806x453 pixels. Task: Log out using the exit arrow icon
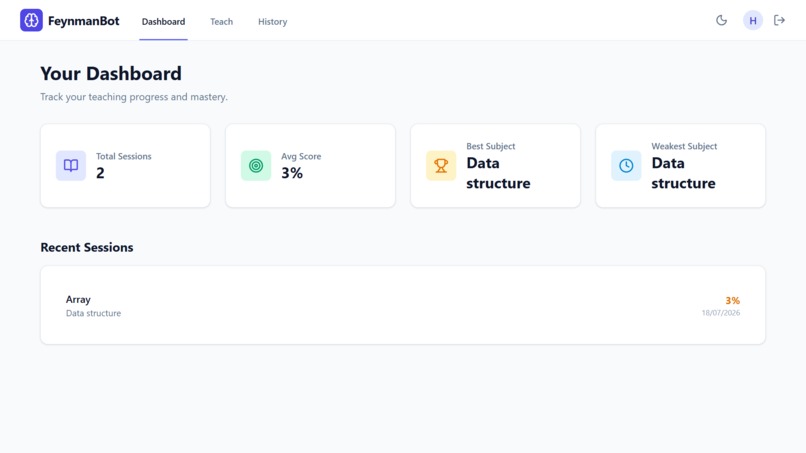(779, 20)
